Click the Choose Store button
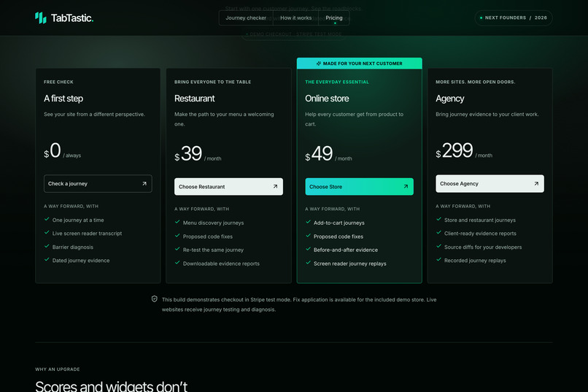The height and width of the screenshot is (392, 588). [359, 186]
